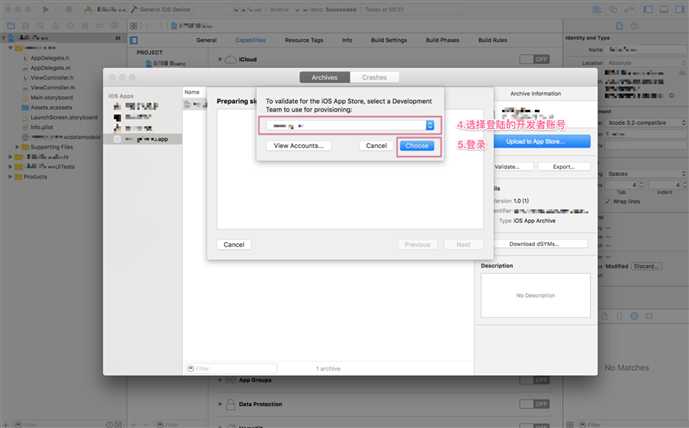Open the Xcode 3.2-compatible project format dropdown
This screenshot has height=428, width=689.
pos(646,123)
